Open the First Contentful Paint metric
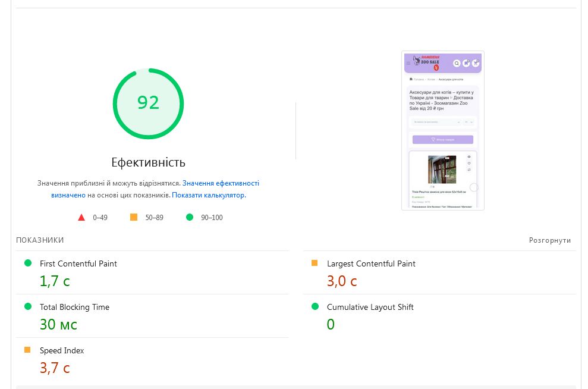Viewport: 588px width, 389px height. pyautogui.click(x=78, y=263)
